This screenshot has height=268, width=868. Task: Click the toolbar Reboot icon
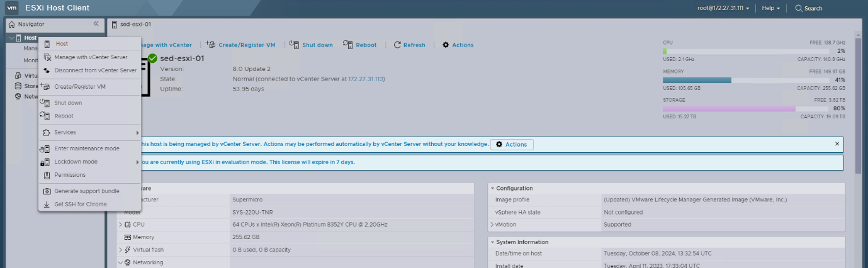pos(348,45)
